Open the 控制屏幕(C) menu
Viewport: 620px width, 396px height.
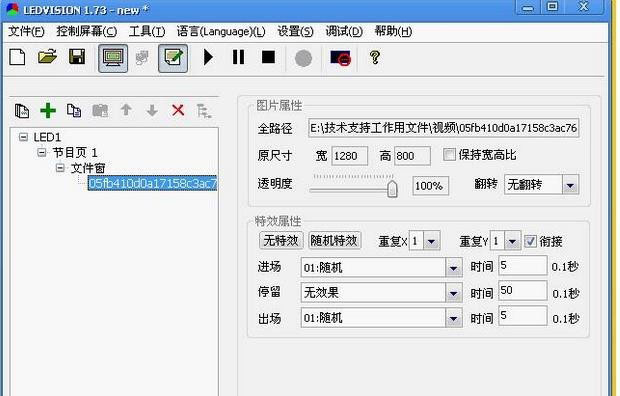point(87,31)
